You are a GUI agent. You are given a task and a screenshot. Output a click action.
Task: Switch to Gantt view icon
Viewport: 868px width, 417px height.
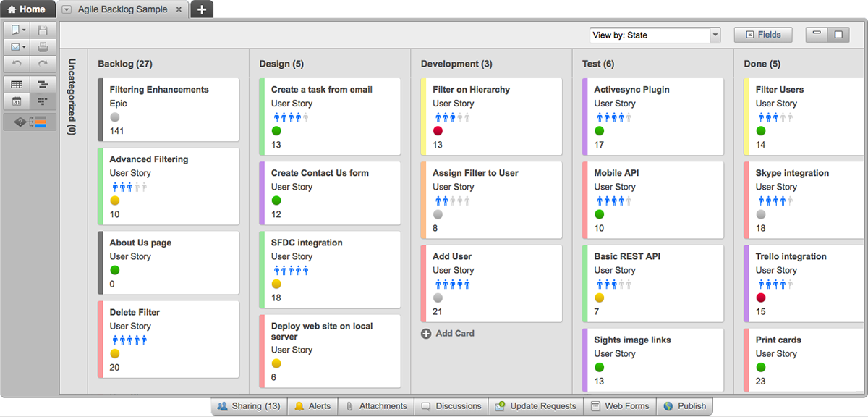[x=43, y=85]
